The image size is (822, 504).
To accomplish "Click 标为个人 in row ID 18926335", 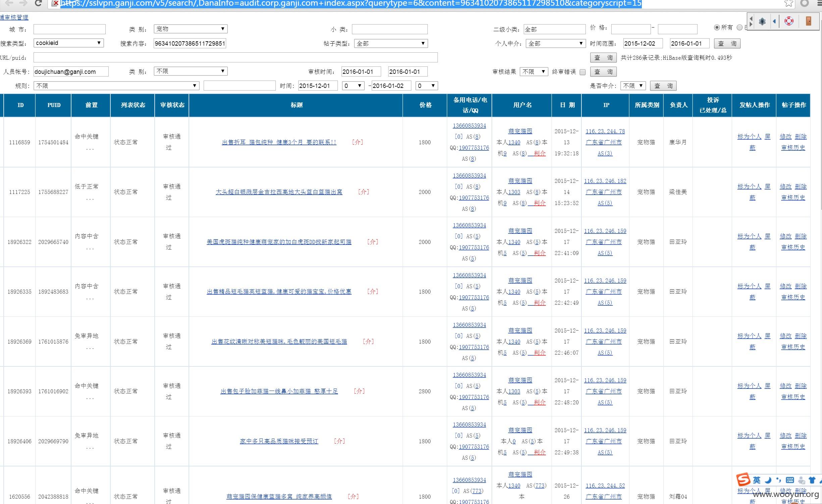I will point(749,286).
